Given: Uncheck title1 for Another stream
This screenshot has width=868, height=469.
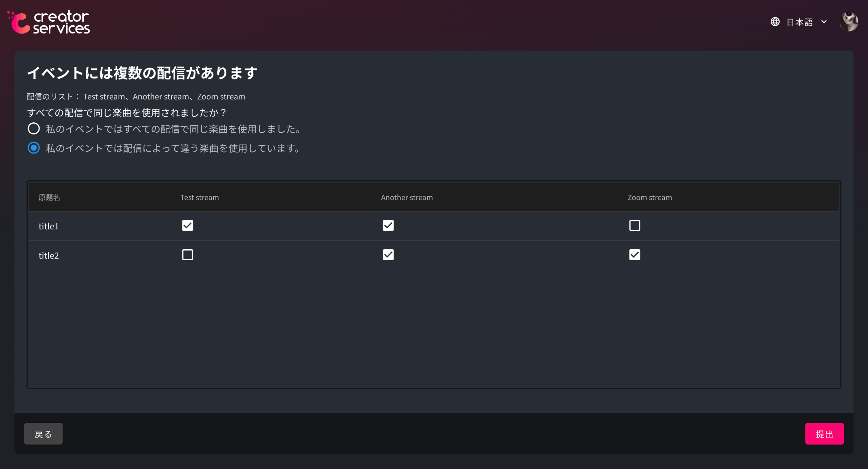Looking at the screenshot, I should 388,225.
